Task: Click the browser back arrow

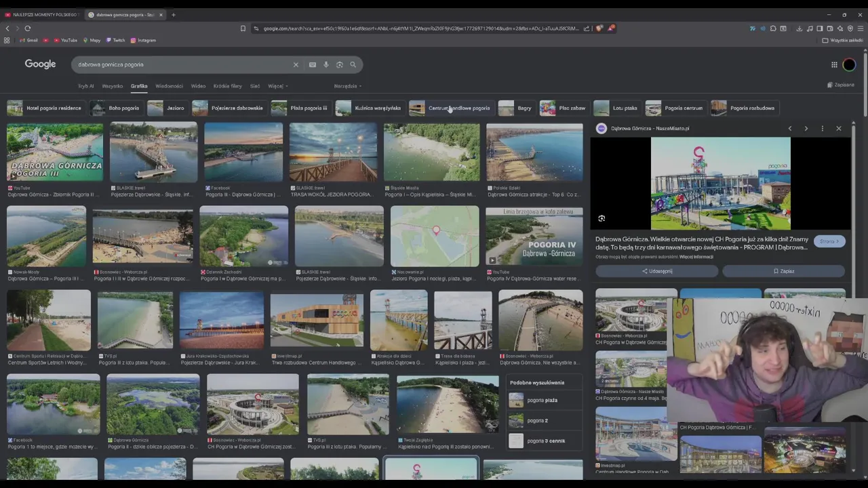Action: 7,28
